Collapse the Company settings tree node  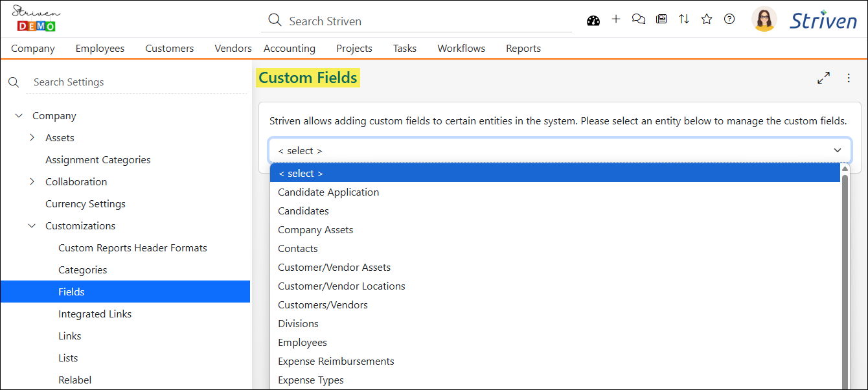click(19, 116)
